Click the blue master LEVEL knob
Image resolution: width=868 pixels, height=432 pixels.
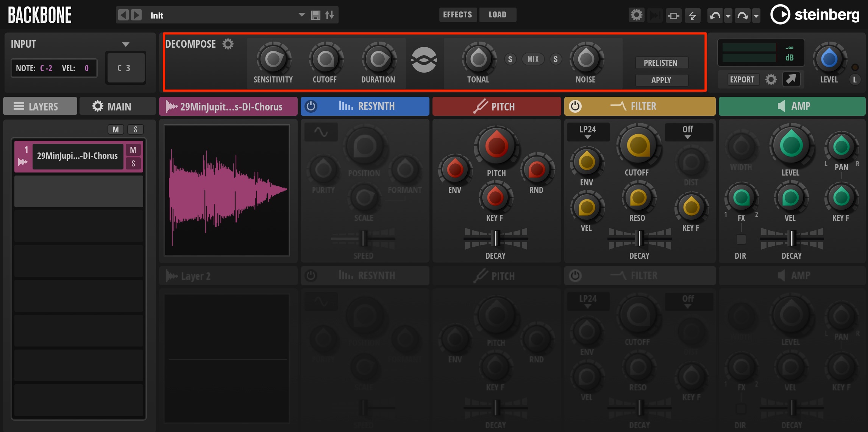[x=829, y=59]
